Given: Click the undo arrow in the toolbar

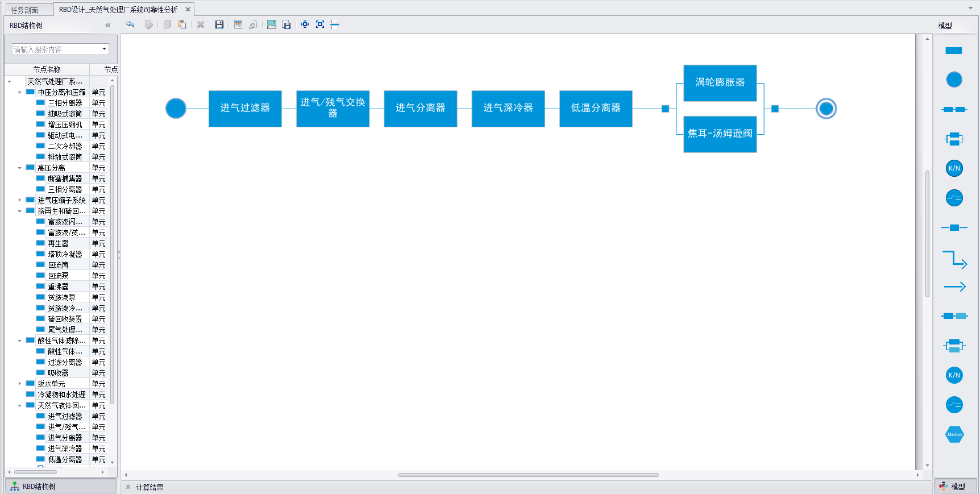Looking at the screenshot, I should coord(130,24).
